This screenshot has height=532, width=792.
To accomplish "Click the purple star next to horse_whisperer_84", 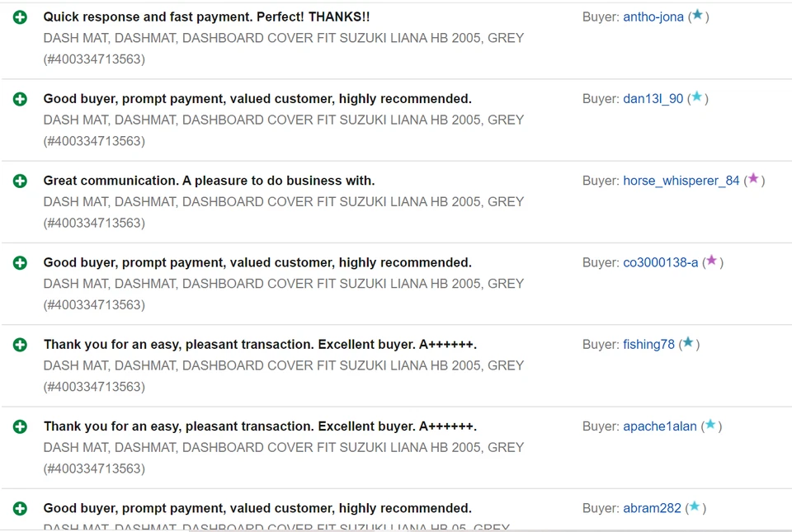I will 752,179.
